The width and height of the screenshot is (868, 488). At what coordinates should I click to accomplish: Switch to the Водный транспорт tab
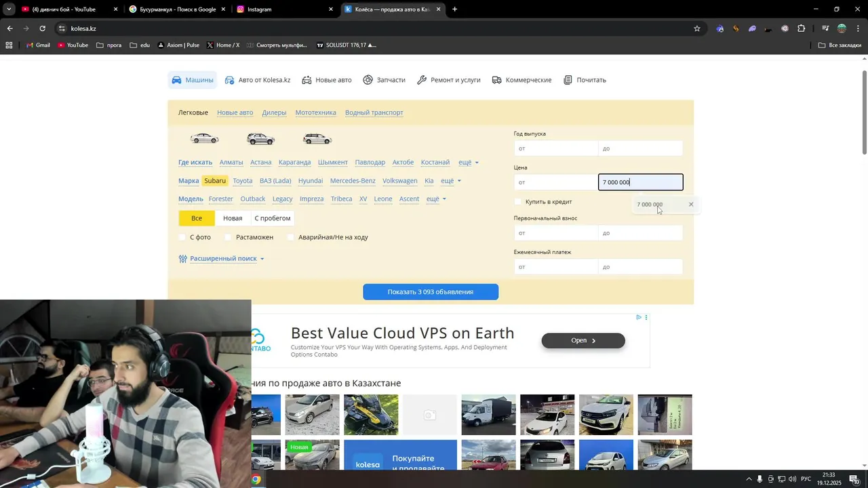click(374, 113)
